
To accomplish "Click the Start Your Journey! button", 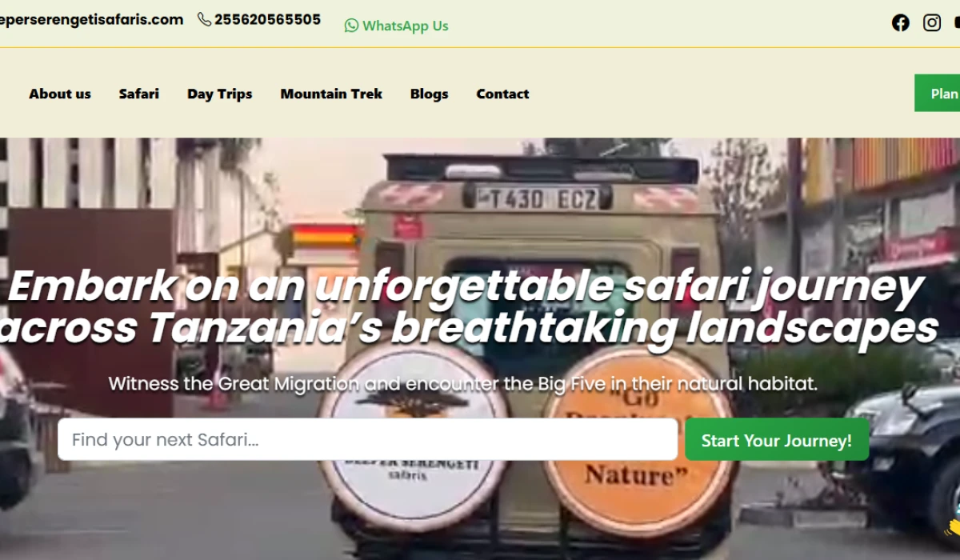I will 777,440.
